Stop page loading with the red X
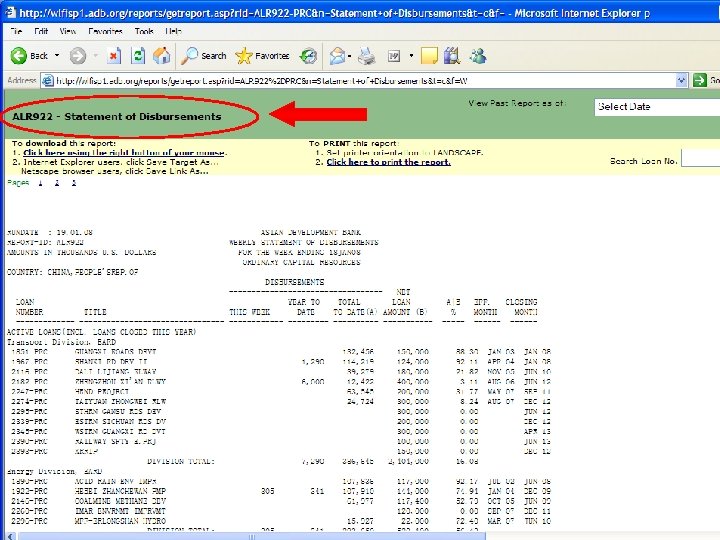 coord(113,56)
